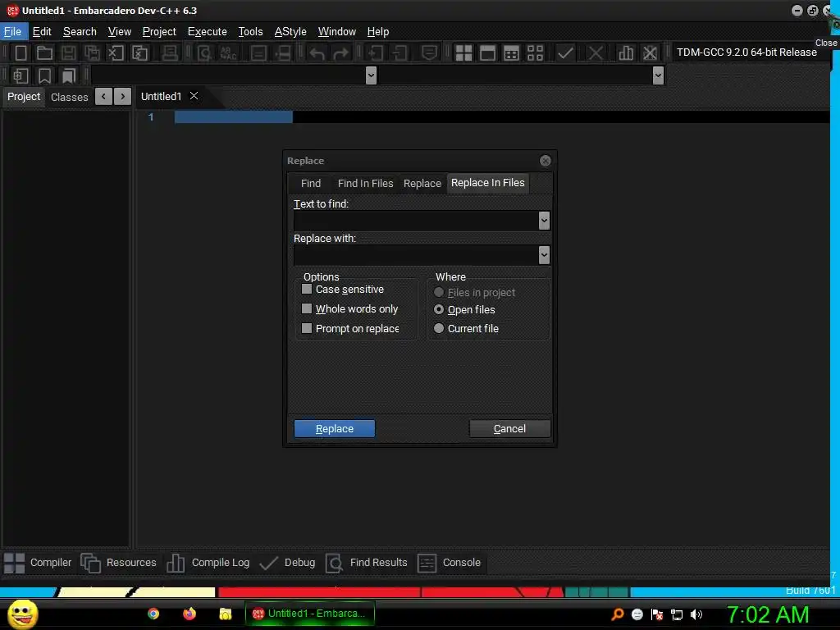Click the Cancel button
The height and width of the screenshot is (630, 840).
[509, 428]
